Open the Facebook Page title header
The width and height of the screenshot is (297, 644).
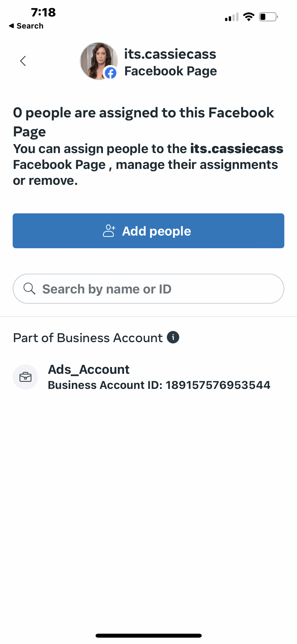[x=171, y=71]
